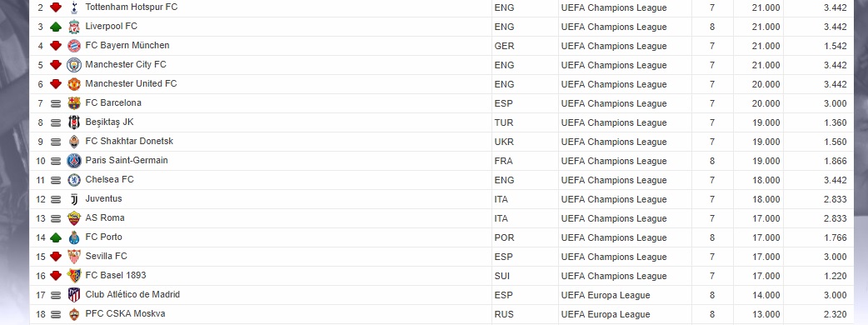
Task: Click the FC Bayern München logo
Action: tap(73, 46)
